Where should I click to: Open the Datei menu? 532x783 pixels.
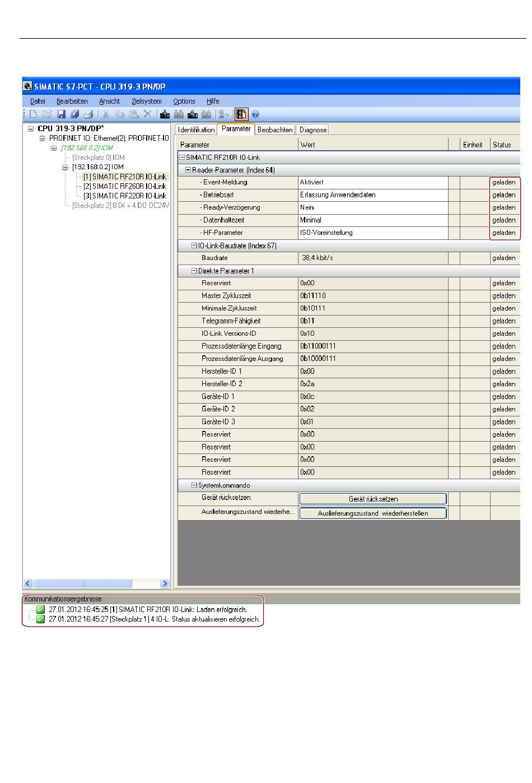coord(38,101)
